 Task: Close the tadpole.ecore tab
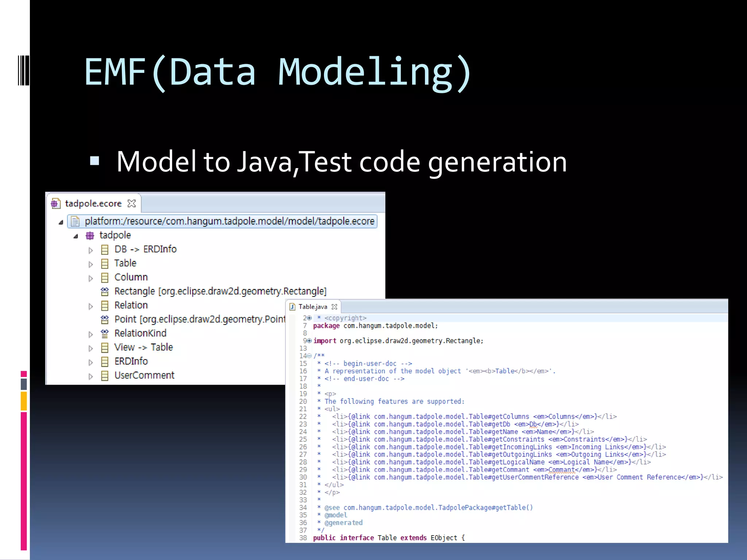(132, 203)
